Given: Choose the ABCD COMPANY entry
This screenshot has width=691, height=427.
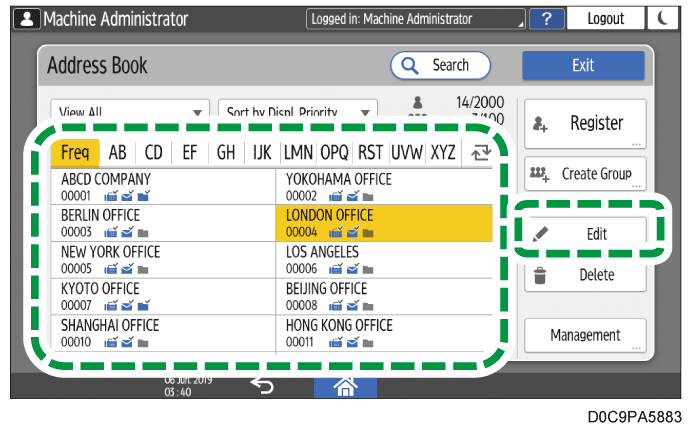Looking at the screenshot, I should click(x=162, y=186).
